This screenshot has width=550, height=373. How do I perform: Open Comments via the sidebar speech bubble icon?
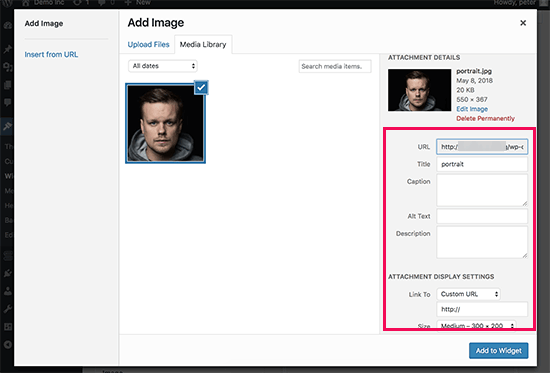click(x=7, y=102)
